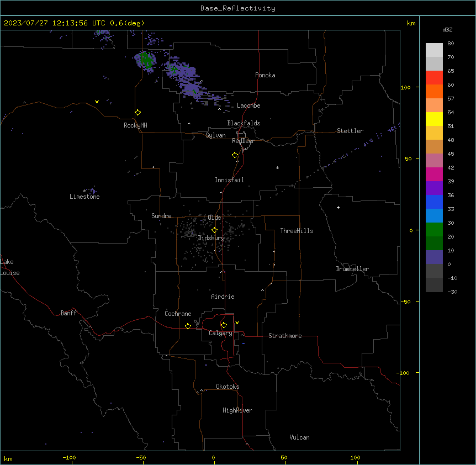476x465 pixels.
Task: Click the Banff label
Action: [68, 313]
